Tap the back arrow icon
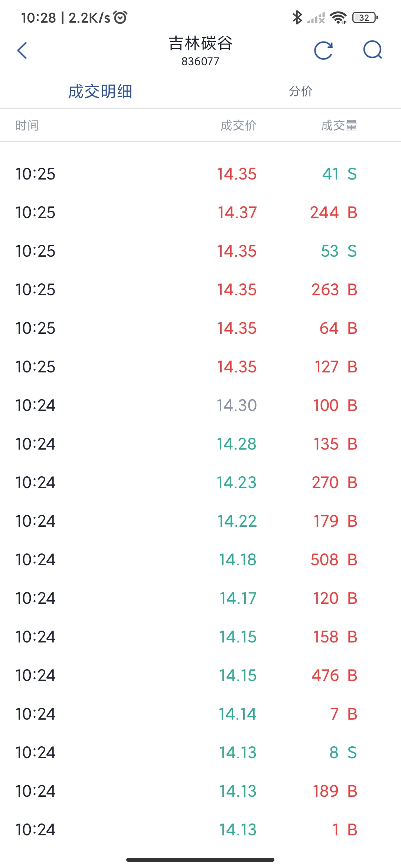The height and width of the screenshot is (868, 401). (x=22, y=50)
